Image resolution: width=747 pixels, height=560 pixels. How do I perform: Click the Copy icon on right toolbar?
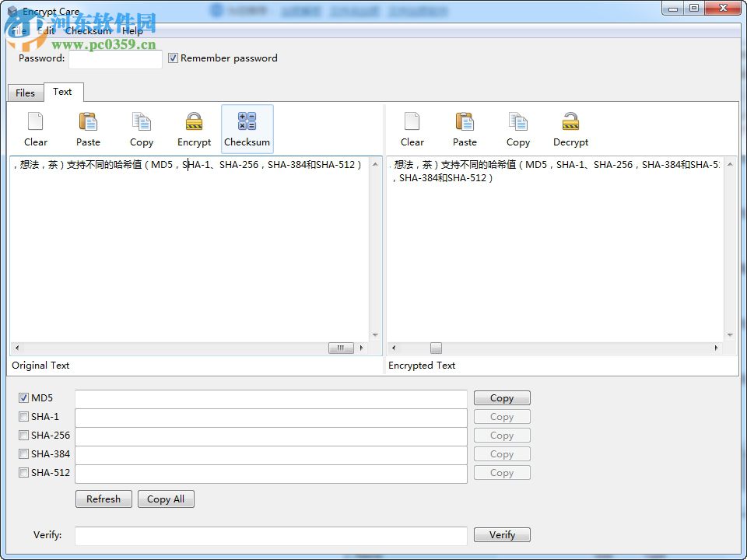coord(517,128)
